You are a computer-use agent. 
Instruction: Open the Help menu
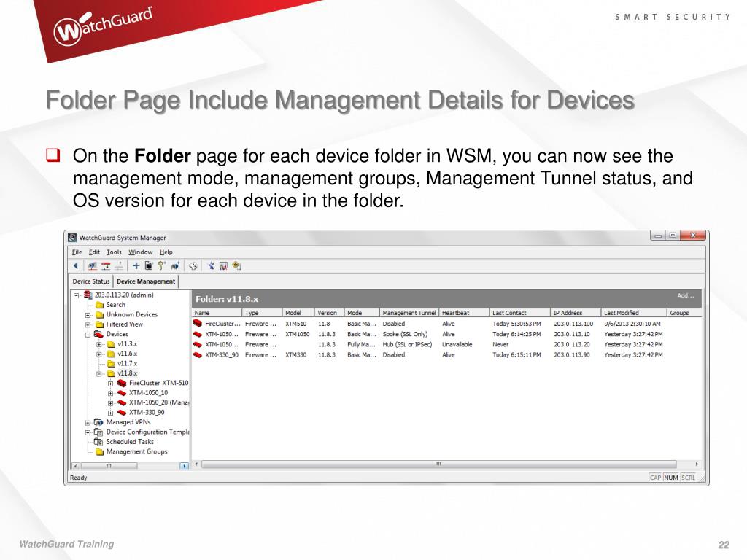pyautogui.click(x=166, y=252)
